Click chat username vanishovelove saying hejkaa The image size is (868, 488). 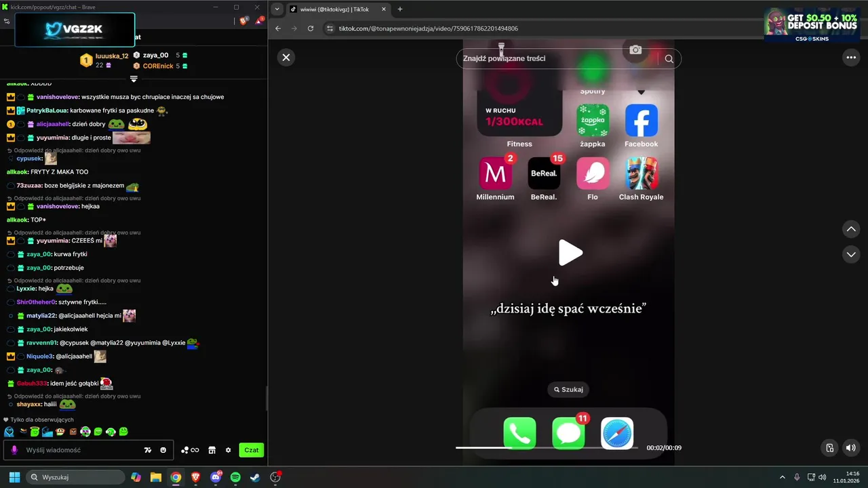[x=58, y=206]
